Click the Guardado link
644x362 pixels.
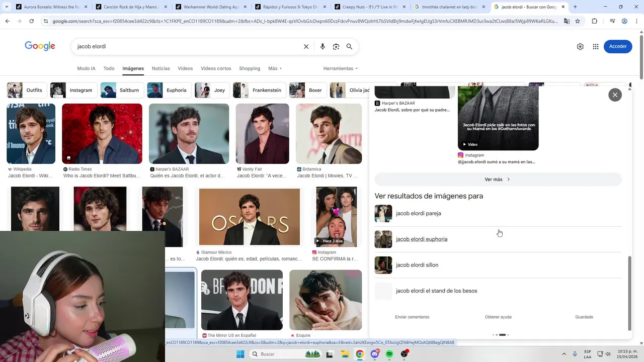coord(584,317)
